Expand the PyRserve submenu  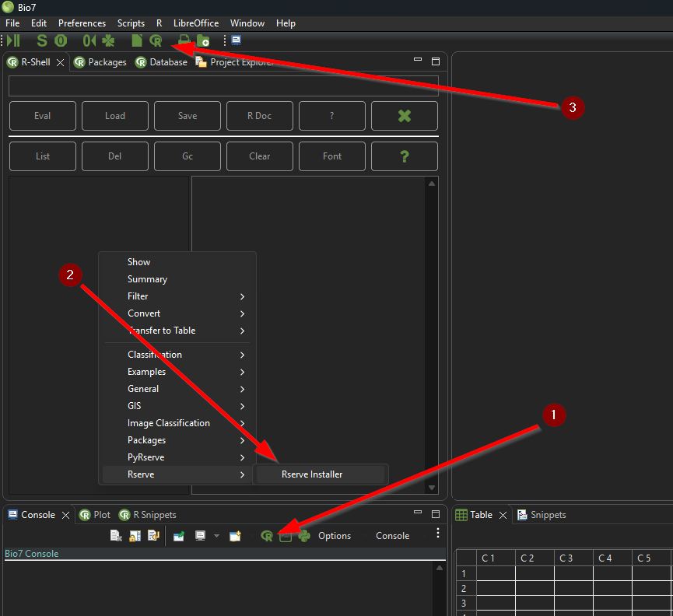pos(177,457)
